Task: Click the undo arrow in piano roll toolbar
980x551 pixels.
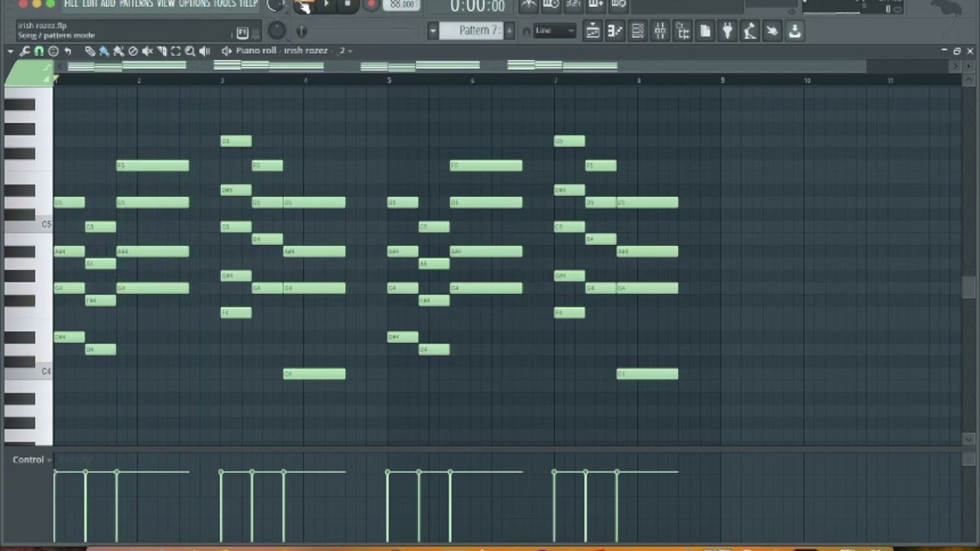Action: (67, 51)
